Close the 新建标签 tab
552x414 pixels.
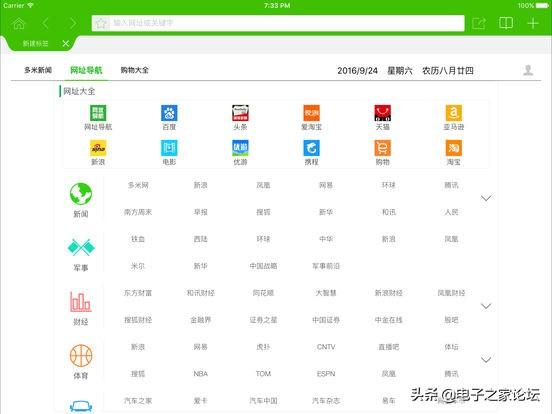tap(65, 43)
